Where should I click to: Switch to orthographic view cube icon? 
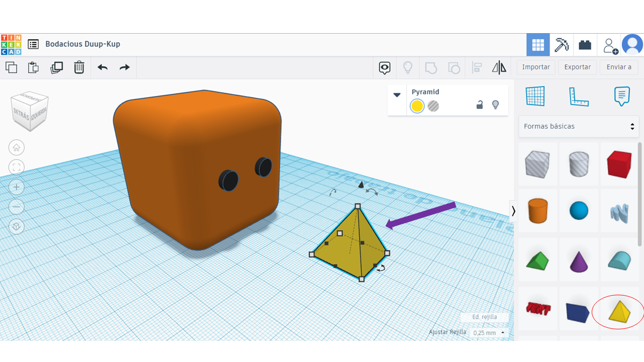pos(17,227)
